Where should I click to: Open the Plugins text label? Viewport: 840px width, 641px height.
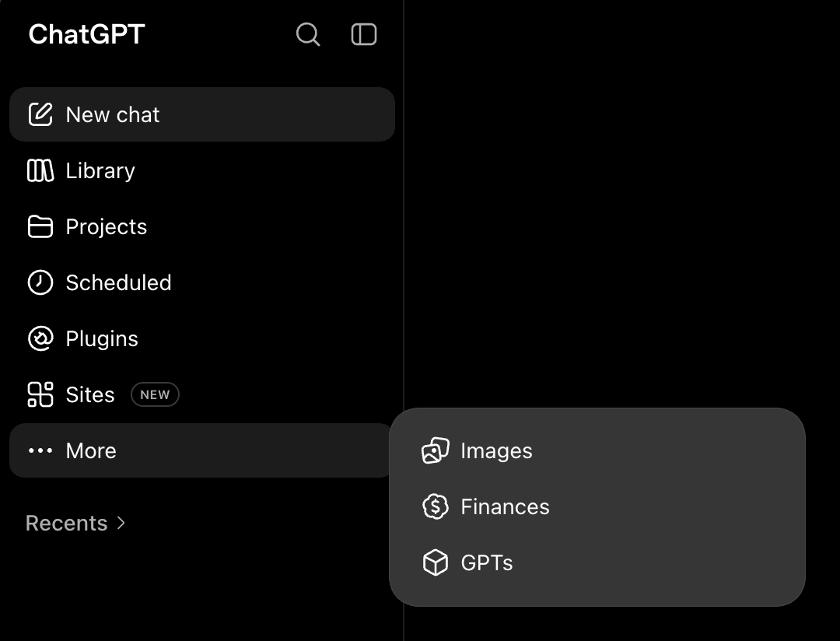pos(102,339)
